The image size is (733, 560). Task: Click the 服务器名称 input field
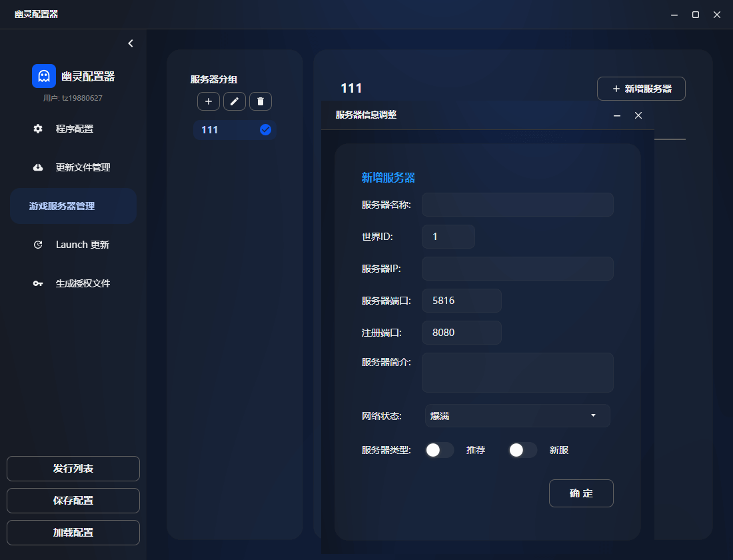click(517, 205)
